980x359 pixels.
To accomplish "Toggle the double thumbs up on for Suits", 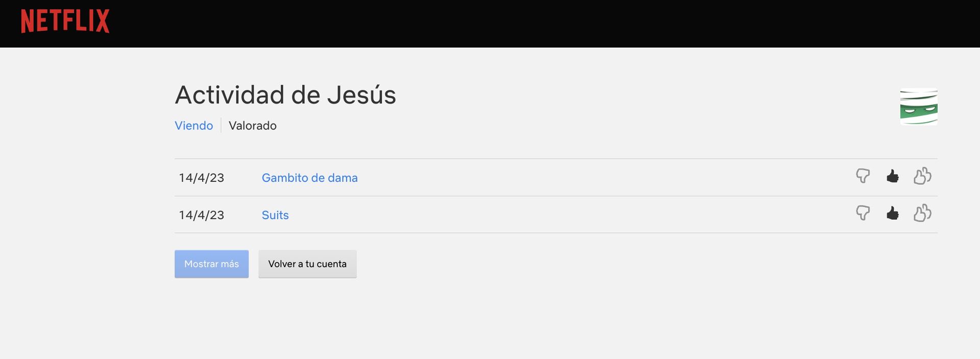I will pos(922,213).
